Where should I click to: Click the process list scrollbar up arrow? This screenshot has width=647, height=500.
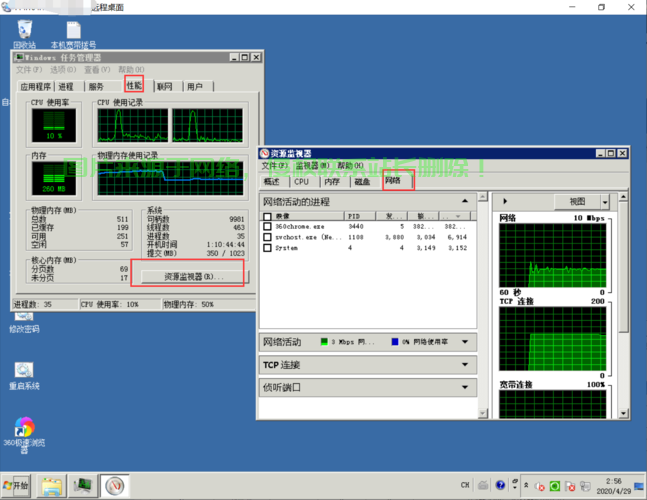coord(482,197)
